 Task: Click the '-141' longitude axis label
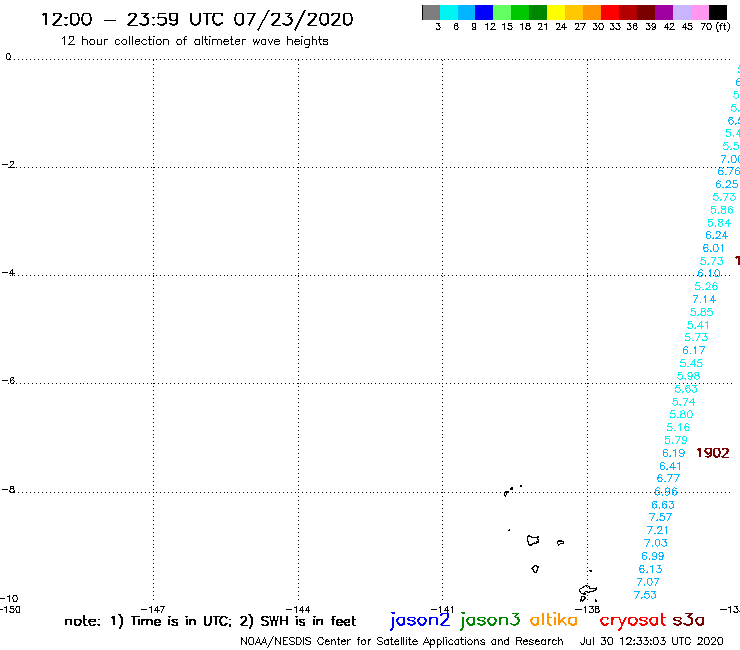click(442, 609)
